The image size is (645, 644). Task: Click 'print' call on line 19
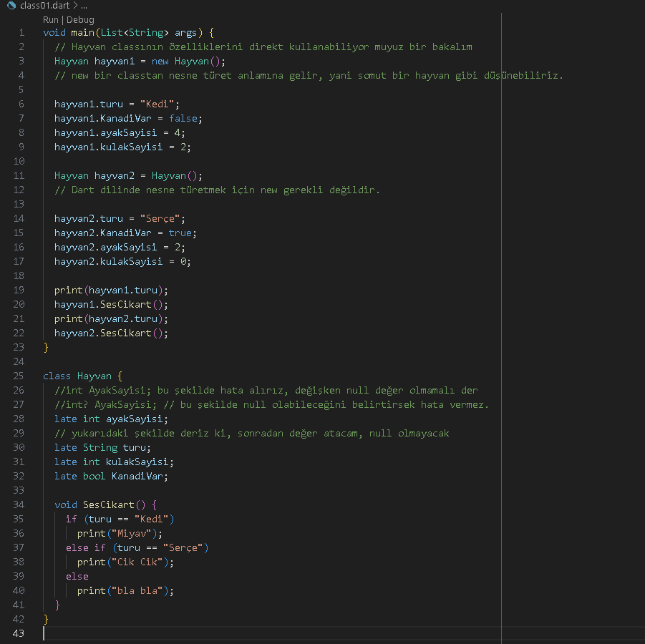click(69, 291)
